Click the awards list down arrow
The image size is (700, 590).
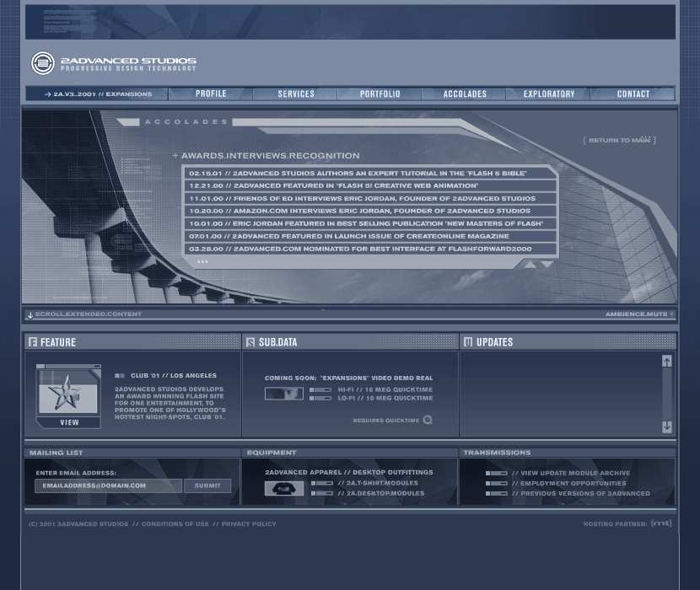pyautogui.click(x=547, y=265)
